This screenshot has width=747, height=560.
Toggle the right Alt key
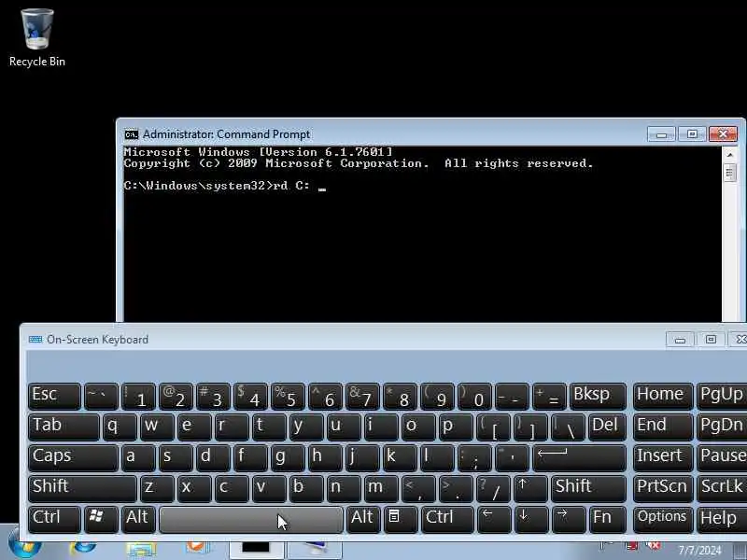(x=363, y=519)
